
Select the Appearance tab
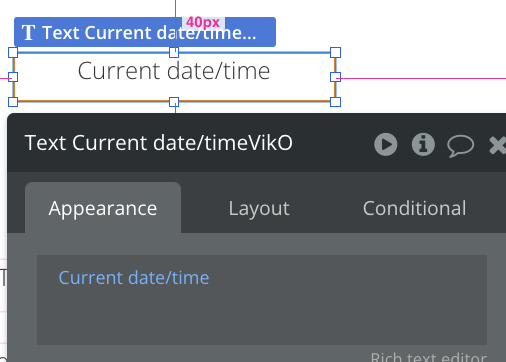click(x=103, y=208)
